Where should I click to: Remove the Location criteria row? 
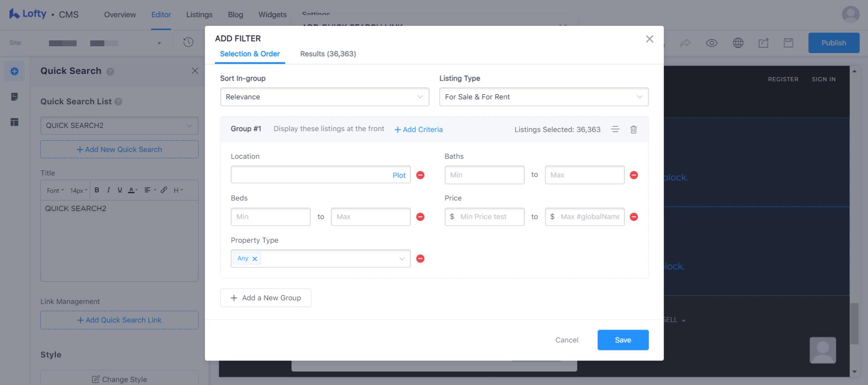[x=420, y=175]
